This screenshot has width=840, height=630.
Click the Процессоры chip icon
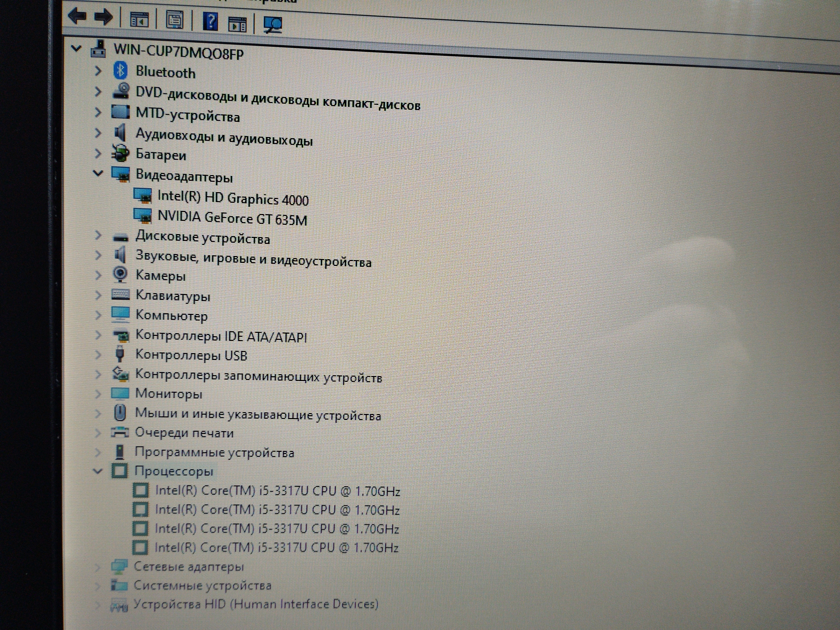(x=119, y=471)
